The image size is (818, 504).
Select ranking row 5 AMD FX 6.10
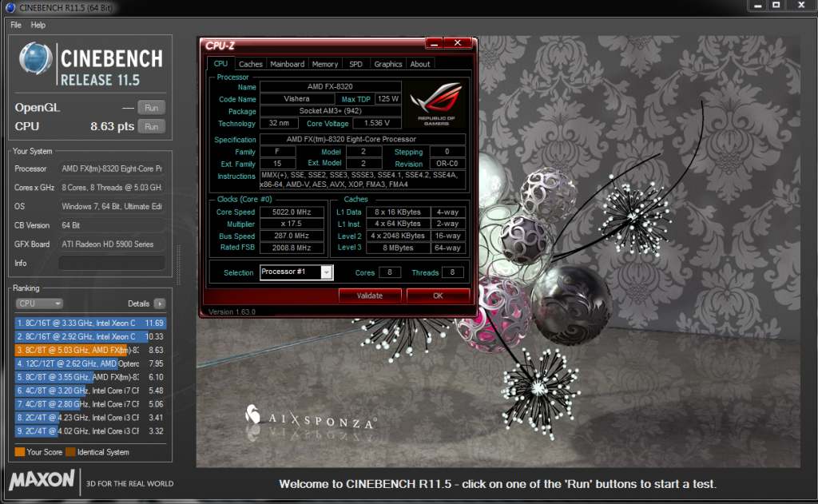[x=90, y=377]
